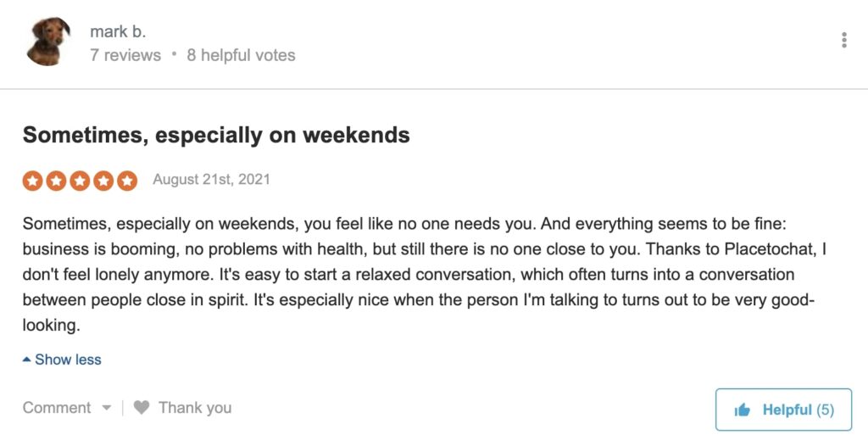Click the Show less triangle arrow
868x435 pixels.
[26, 360]
